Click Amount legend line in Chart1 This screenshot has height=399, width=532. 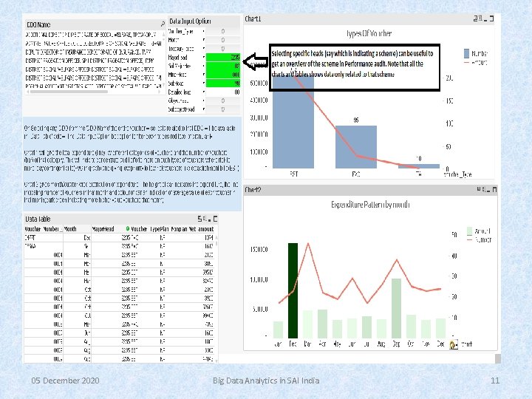tap(466, 63)
